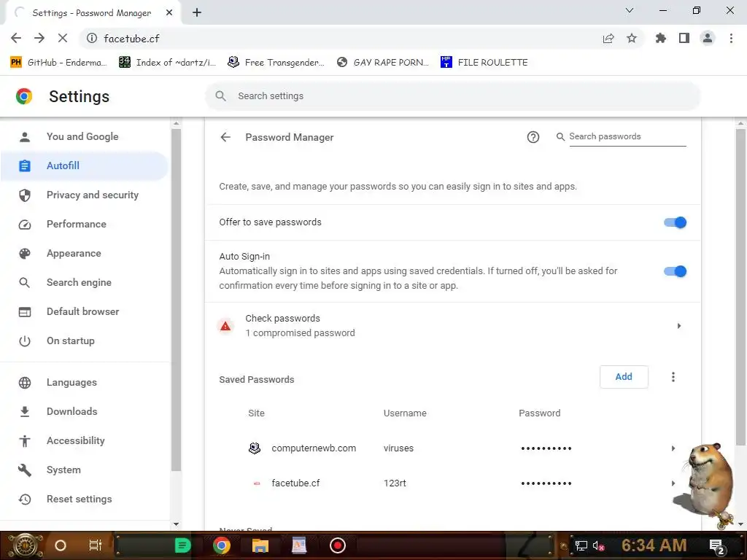The height and width of the screenshot is (560, 747).
Task: Share this page icon
Action: pos(608,38)
